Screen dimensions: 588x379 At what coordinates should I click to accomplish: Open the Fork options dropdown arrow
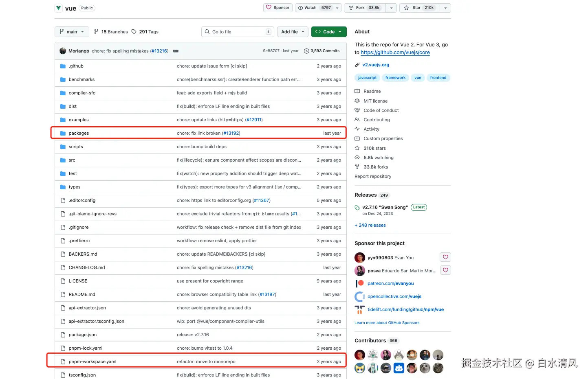pos(391,8)
